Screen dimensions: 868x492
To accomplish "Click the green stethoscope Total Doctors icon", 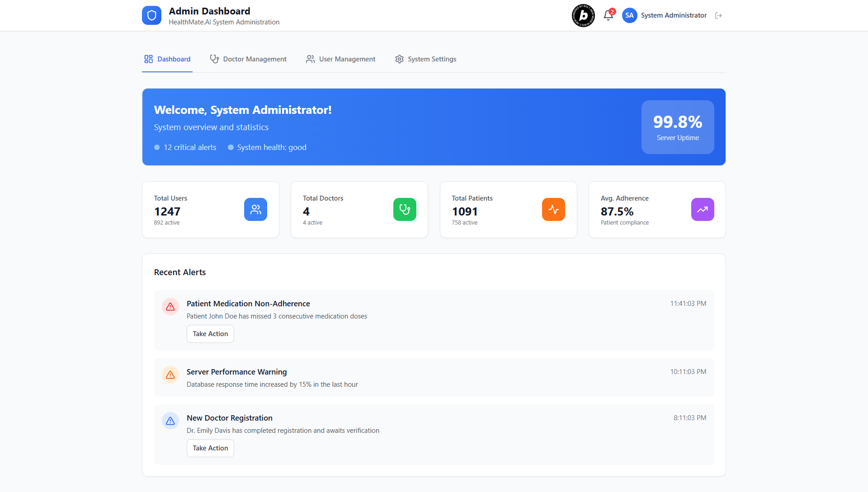I will tap(405, 210).
